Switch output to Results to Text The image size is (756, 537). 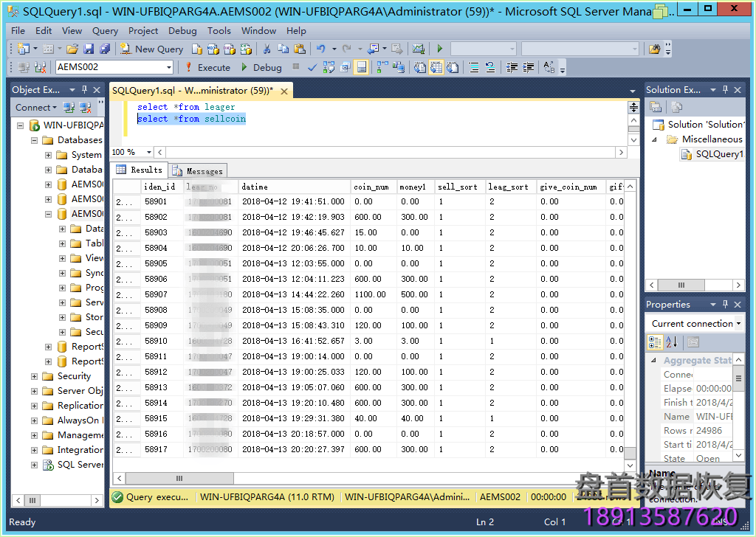[419, 67]
